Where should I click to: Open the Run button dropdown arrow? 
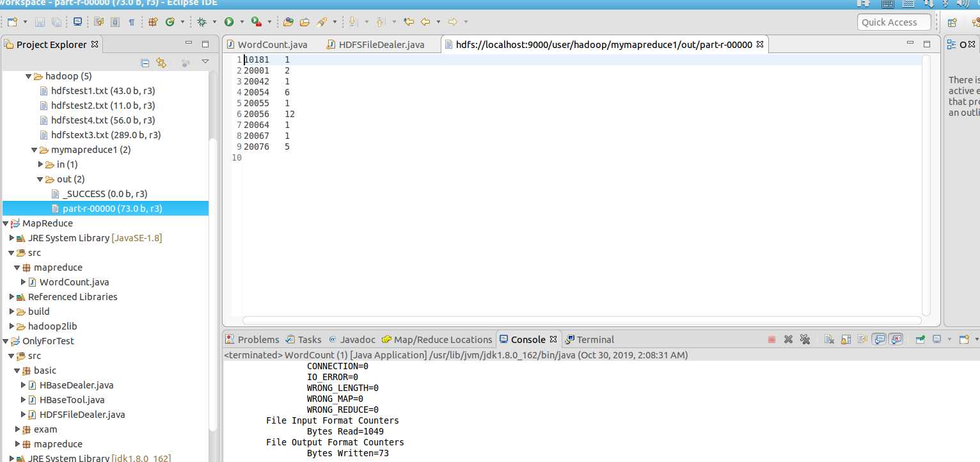click(x=242, y=22)
